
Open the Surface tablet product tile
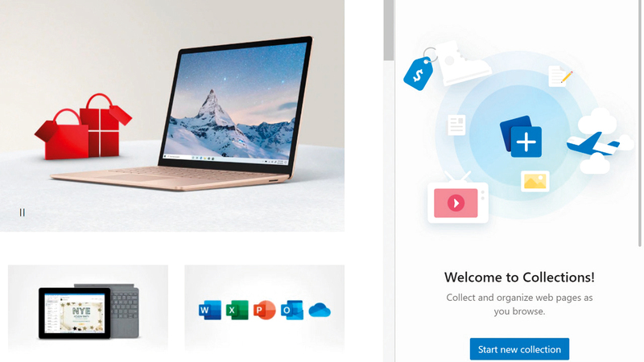88,308
